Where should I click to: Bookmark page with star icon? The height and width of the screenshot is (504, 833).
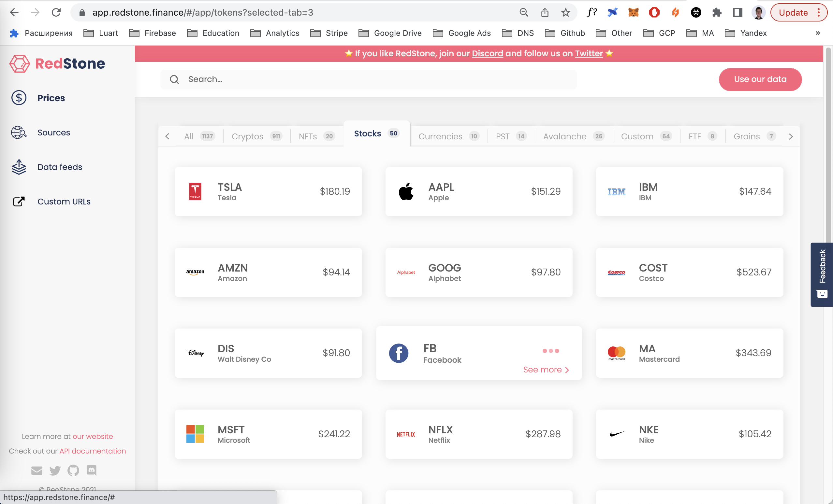[565, 12]
